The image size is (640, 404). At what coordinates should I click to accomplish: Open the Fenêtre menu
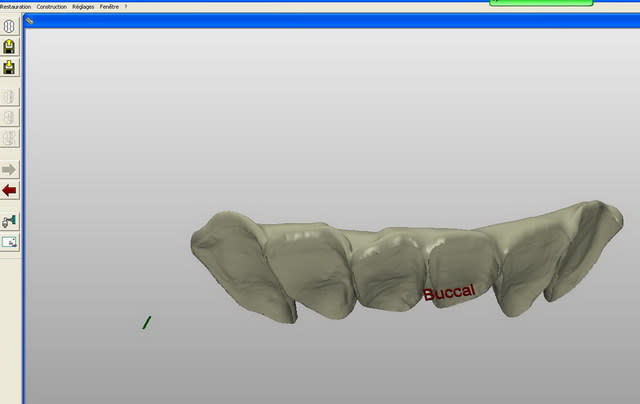coord(109,6)
